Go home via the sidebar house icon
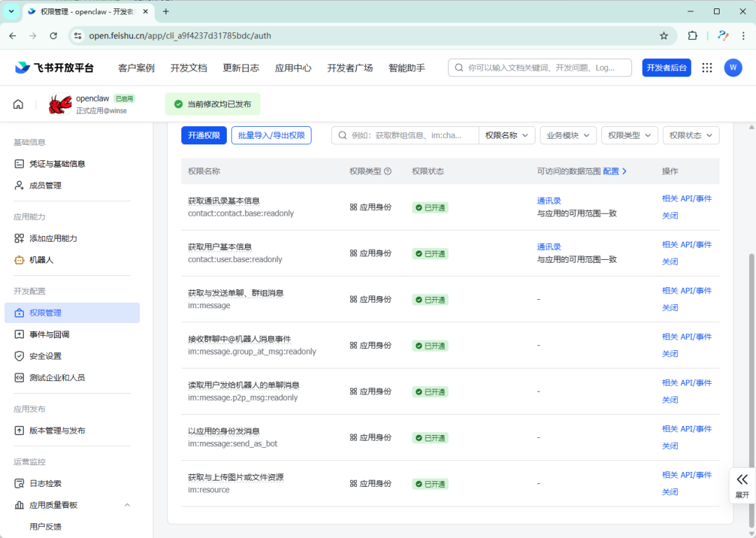The width and height of the screenshot is (756, 538). tap(17, 103)
